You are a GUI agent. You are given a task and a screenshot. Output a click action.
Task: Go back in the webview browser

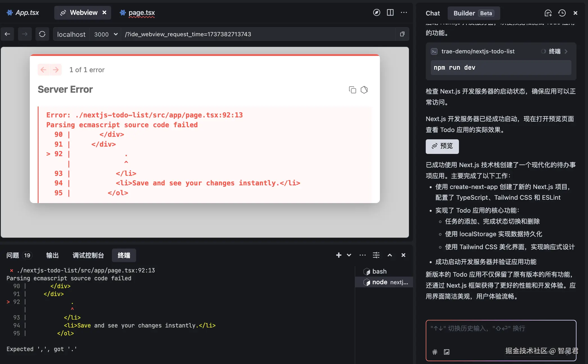8,34
